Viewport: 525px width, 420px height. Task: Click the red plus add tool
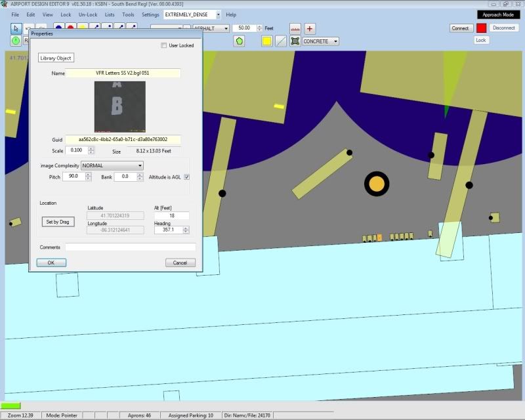[x=309, y=28]
